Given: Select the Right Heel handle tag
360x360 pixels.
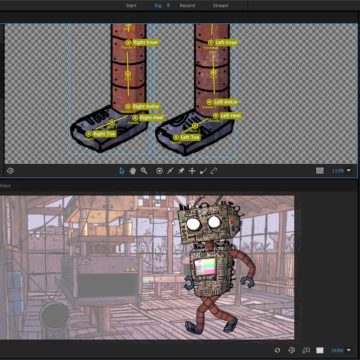Looking at the screenshot, I should pos(151,118).
